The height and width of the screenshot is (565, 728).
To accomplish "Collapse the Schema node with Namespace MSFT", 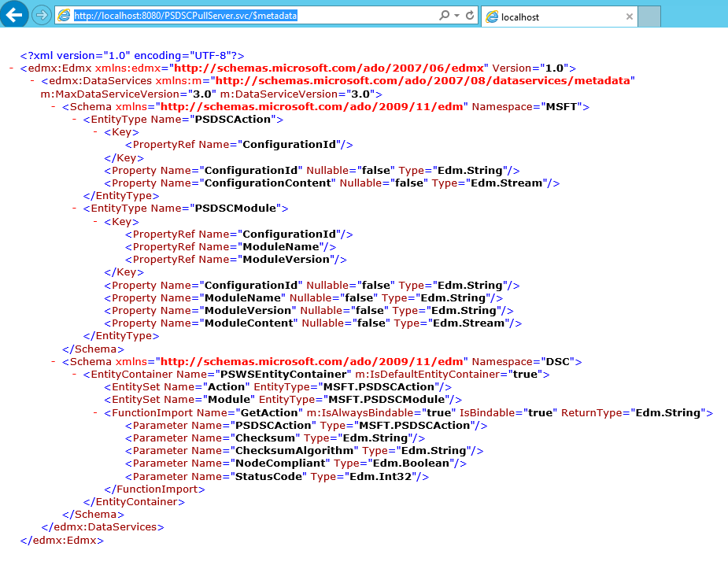I will pos(54,107).
